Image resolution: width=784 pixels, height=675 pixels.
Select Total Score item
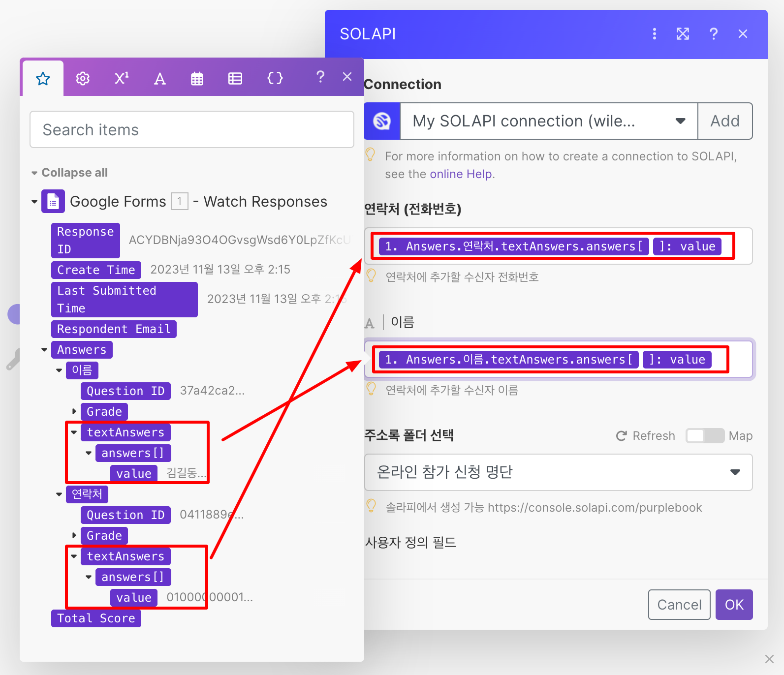96,618
